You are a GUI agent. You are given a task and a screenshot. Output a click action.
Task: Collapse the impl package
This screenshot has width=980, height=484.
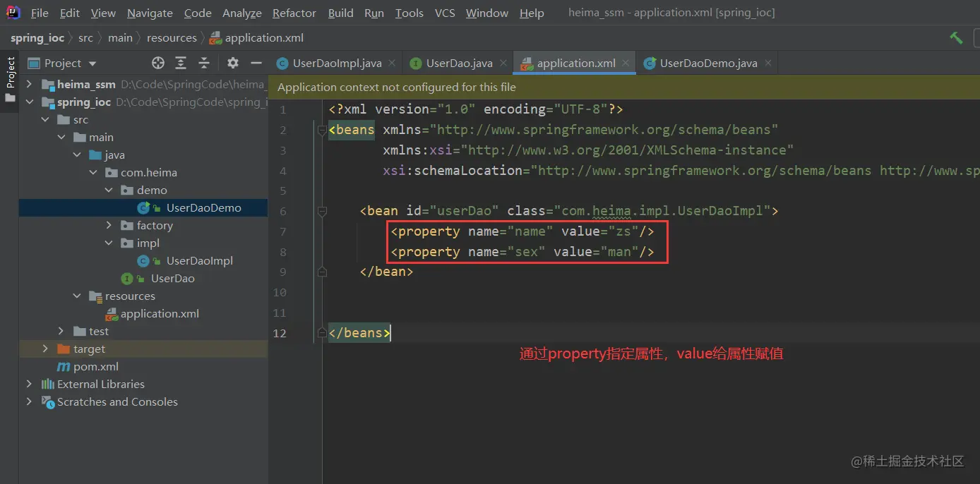tap(109, 243)
